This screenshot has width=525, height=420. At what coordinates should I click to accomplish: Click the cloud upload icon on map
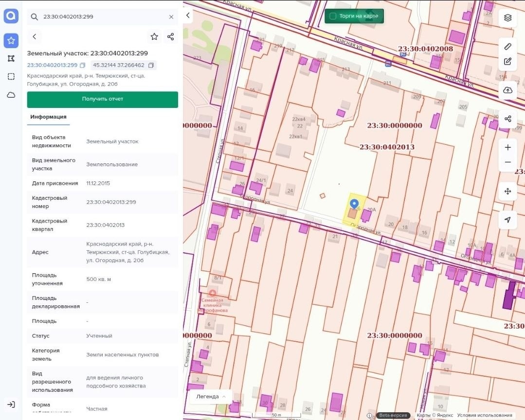pos(507,90)
